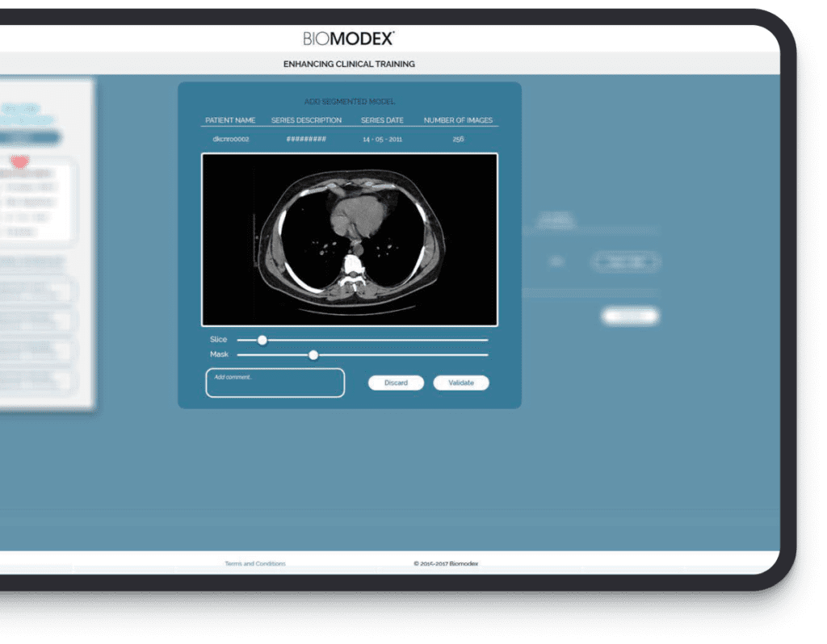
Task: Click the NUMBER OF IMAGES column header
Action: click(x=458, y=119)
